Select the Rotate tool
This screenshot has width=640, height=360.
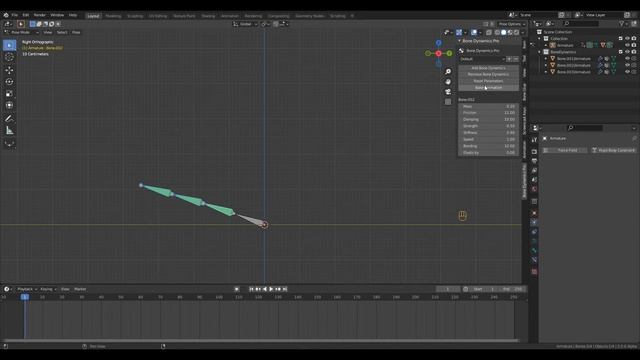click(9, 82)
